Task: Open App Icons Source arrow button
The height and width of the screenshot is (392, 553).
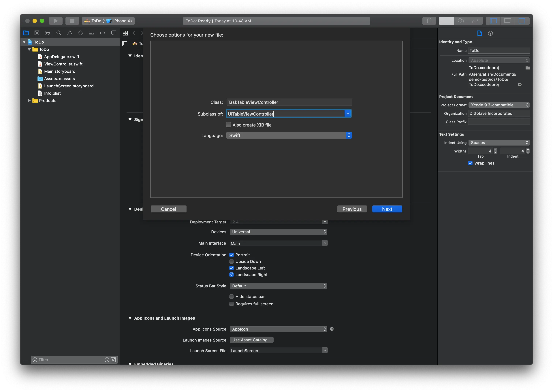Action: click(332, 329)
